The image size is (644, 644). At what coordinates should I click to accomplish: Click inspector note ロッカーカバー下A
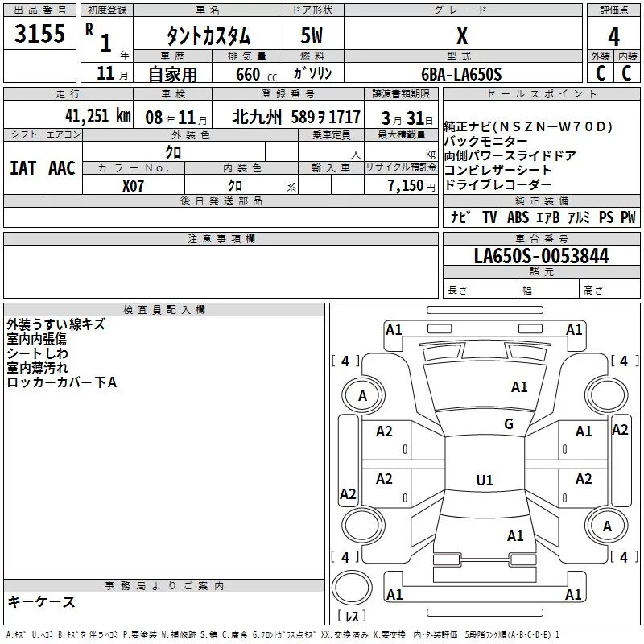click(x=62, y=382)
